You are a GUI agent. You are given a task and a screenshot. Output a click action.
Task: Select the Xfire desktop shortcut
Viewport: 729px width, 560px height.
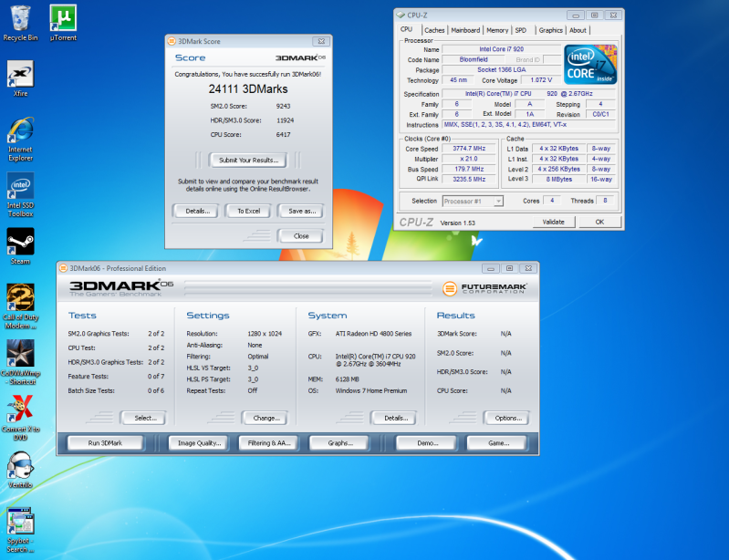click(x=20, y=78)
